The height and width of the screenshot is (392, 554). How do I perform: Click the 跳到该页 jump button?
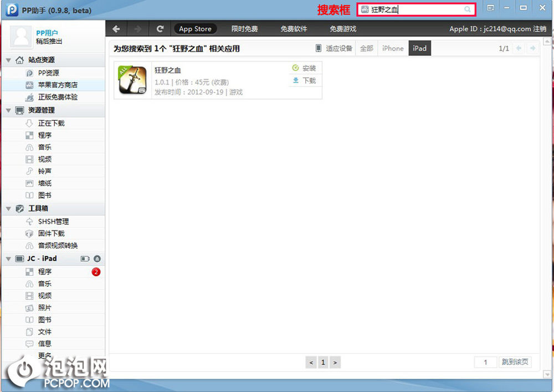515,362
